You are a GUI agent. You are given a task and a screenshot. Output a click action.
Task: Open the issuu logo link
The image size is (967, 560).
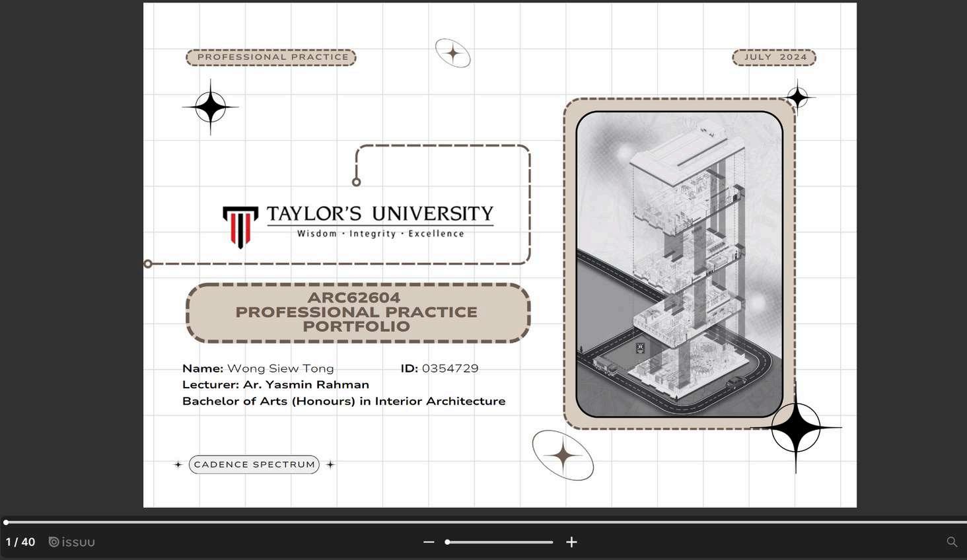click(72, 542)
